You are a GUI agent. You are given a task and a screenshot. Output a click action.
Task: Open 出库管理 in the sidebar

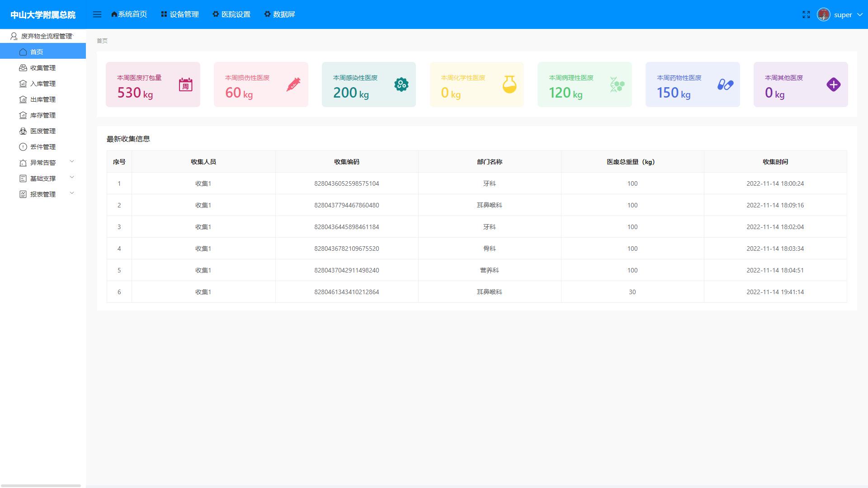(43, 99)
